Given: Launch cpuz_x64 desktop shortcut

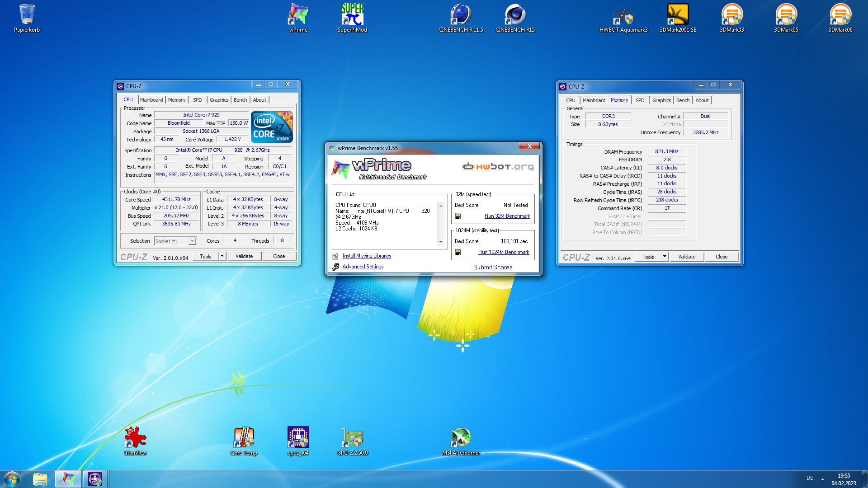Looking at the screenshot, I should [298, 441].
